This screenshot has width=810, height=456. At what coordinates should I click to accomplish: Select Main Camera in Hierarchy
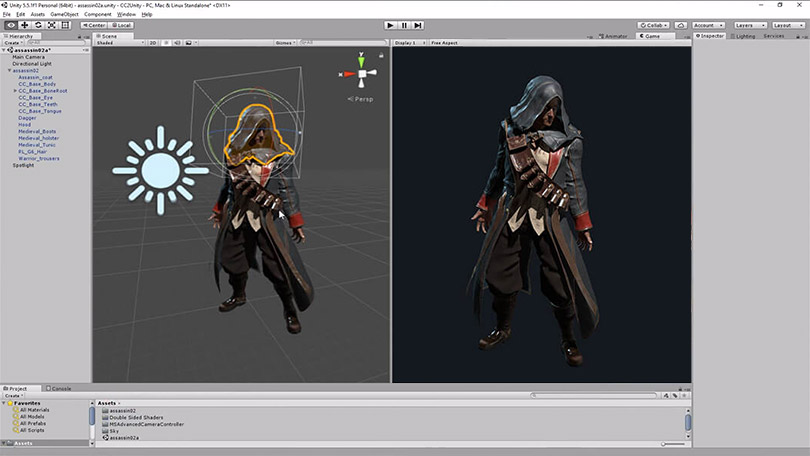28,57
